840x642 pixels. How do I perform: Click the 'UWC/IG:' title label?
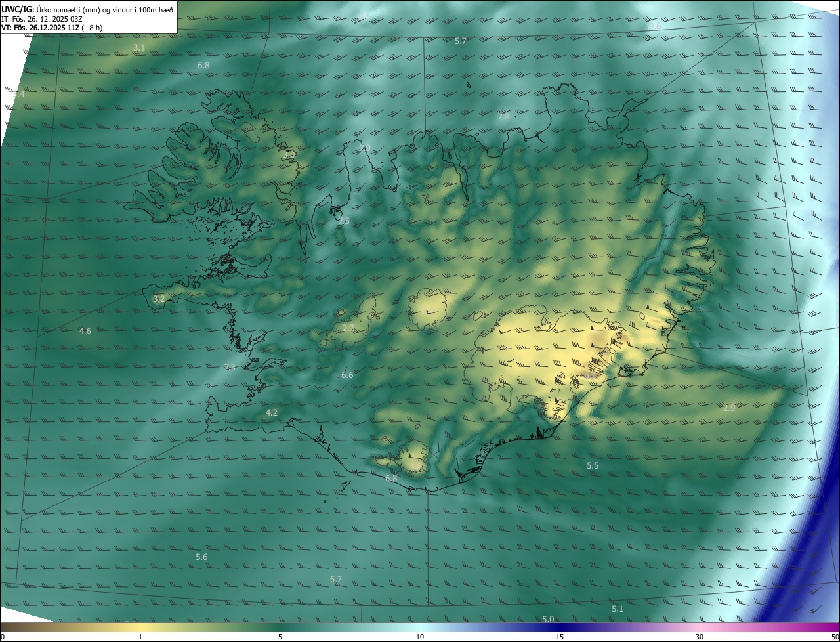point(17,10)
